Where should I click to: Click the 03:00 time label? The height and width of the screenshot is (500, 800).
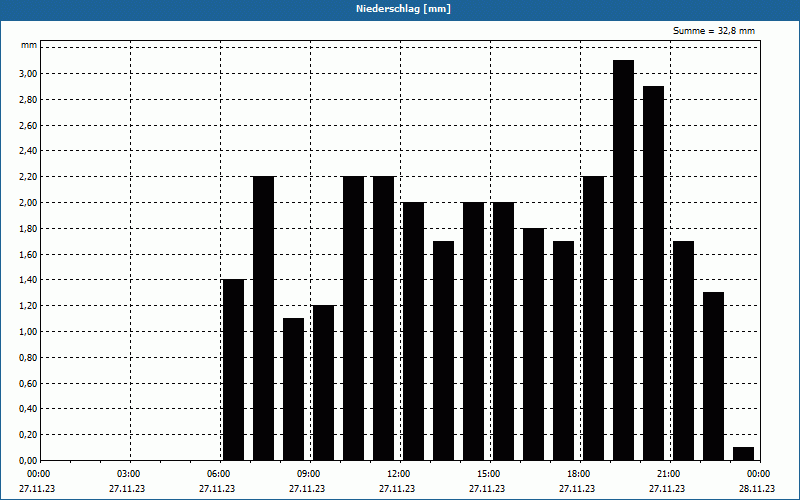[130, 474]
